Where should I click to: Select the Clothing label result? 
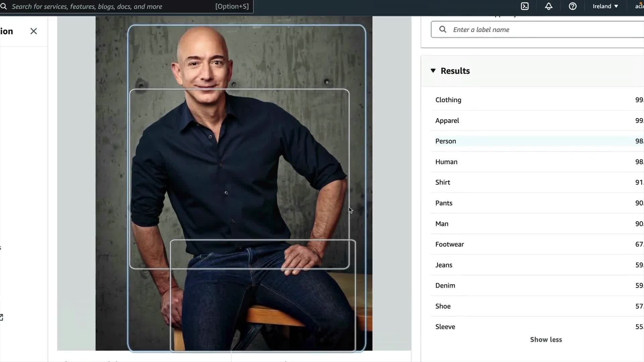(x=448, y=100)
